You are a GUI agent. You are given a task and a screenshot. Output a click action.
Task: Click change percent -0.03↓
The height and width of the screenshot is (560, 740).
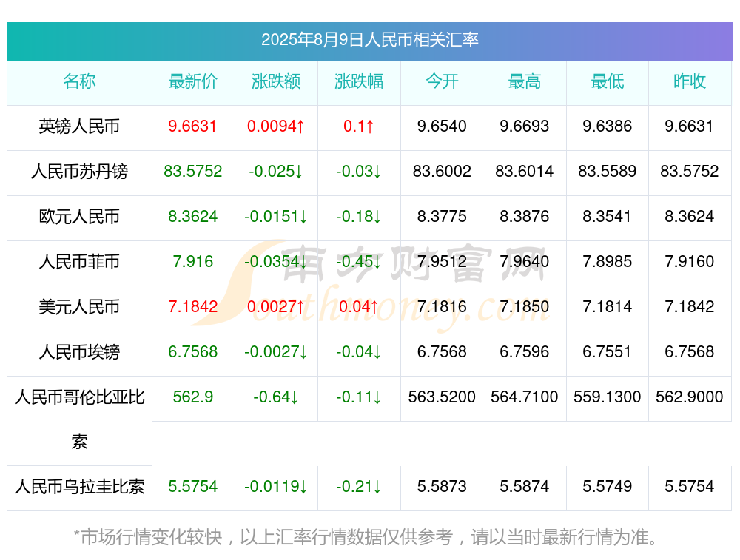tap(359, 172)
